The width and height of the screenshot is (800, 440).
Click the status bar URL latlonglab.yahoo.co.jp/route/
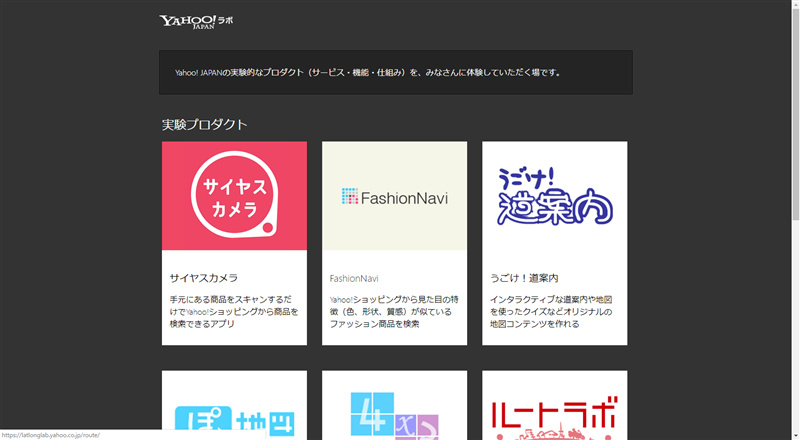(x=51, y=435)
